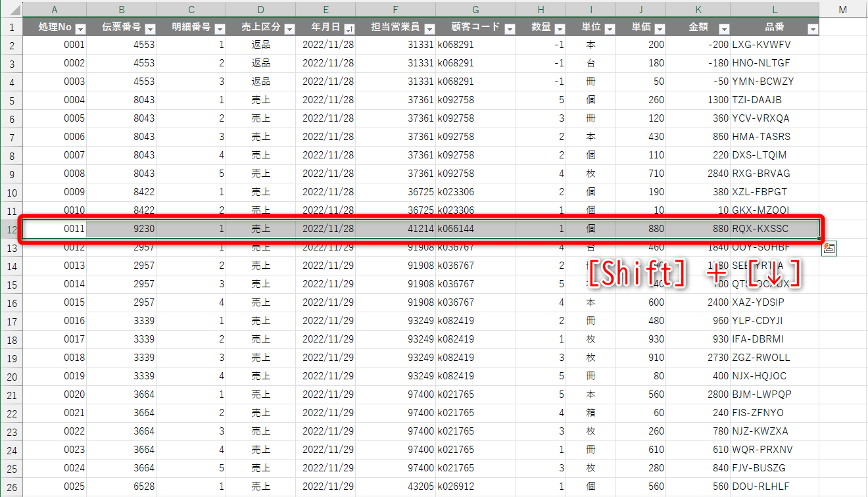The height and width of the screenshot is (497, 868).
Task: Select column L header
Action: (x=775, y=9)
